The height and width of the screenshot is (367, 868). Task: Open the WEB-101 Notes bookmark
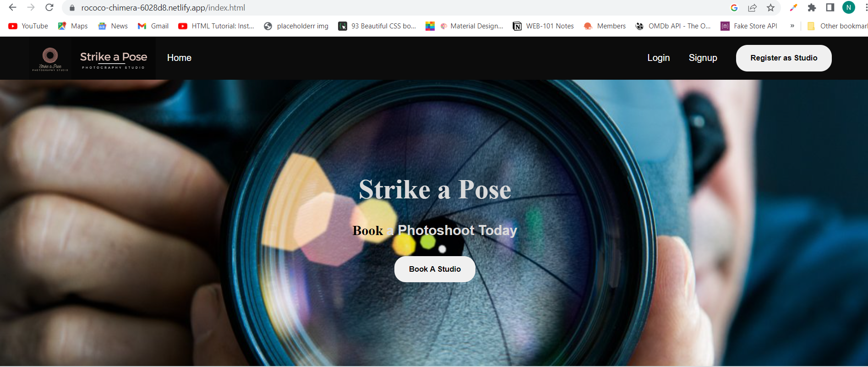543,26
